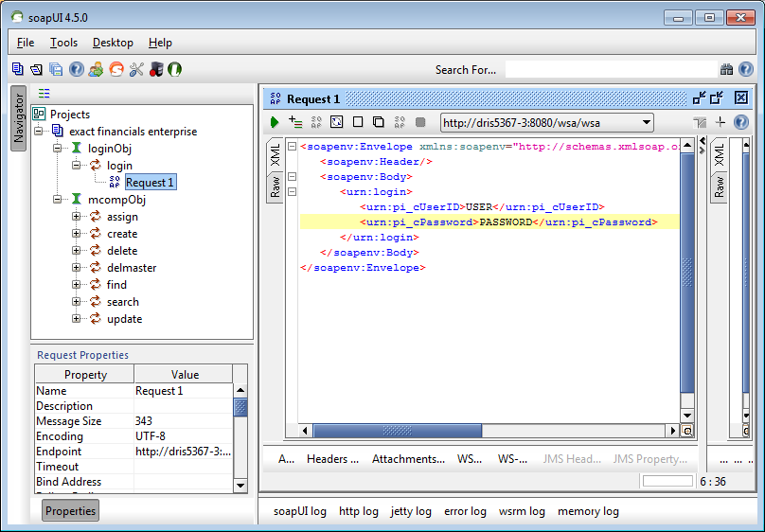765x532 pixels.
Task: Click the clone request icon
Action: click(x=378, y=122)
